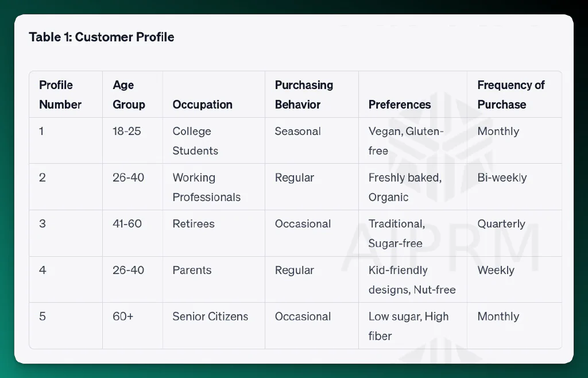
Task: Select the Kid-friendly designs, Nut-free cell
Action: (412, 280)
